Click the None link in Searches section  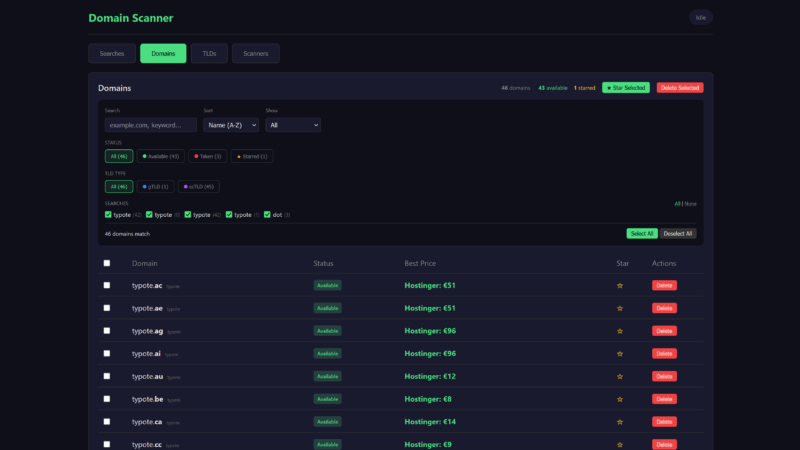(690, 204)
